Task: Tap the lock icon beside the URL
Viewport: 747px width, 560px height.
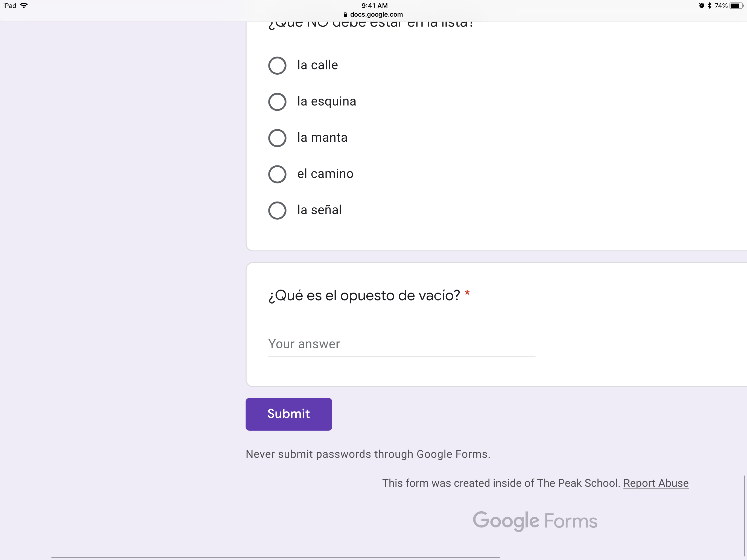Action: pos(345,14)
